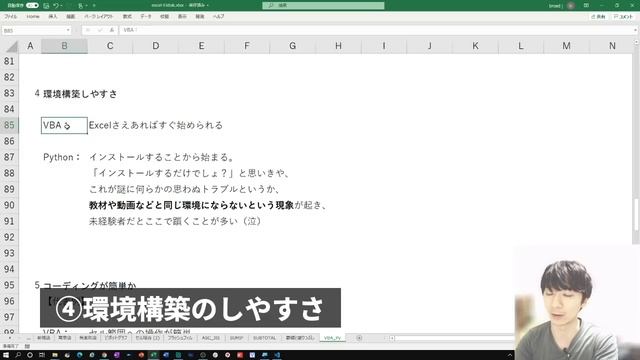Select the SUMIF sheet tab
Image resolution: width=640 pixels, height=360 pixels.
click(x=236, y=338)
